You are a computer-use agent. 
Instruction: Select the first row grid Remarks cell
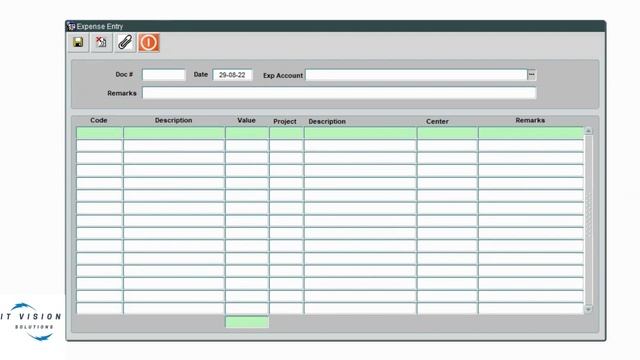coord(531,133)
